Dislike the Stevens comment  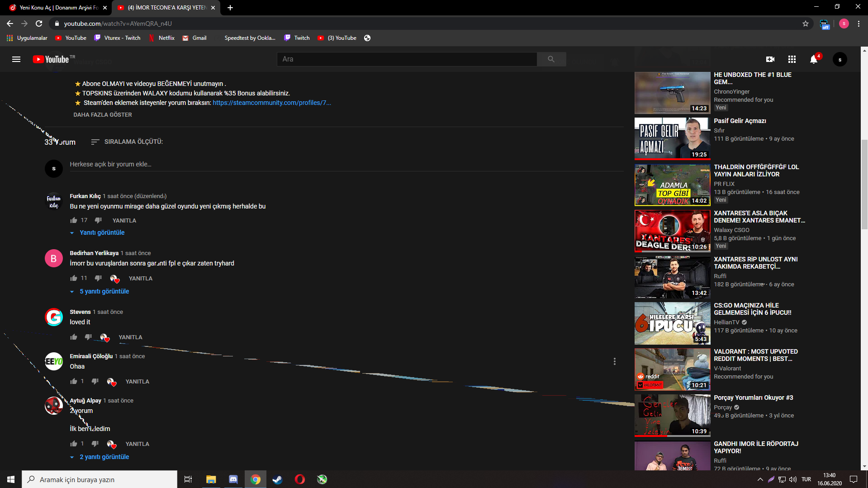88,337
